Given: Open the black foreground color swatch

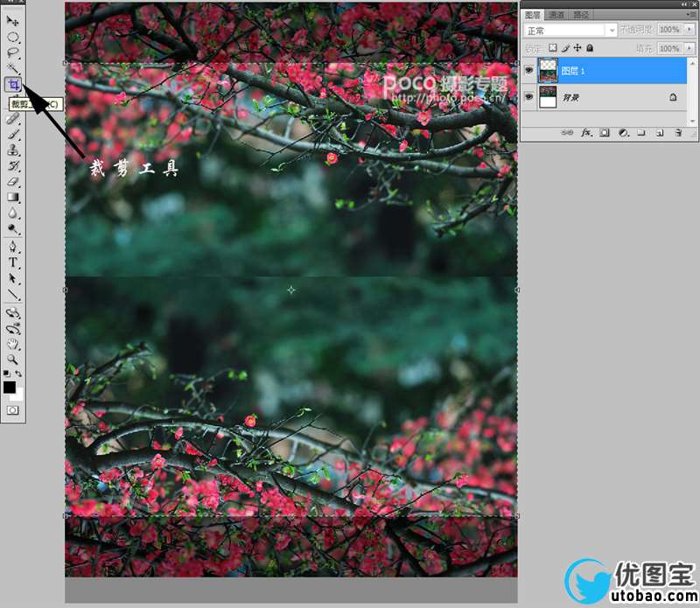Looking at the screenshot, I should (x=9, y=387).
